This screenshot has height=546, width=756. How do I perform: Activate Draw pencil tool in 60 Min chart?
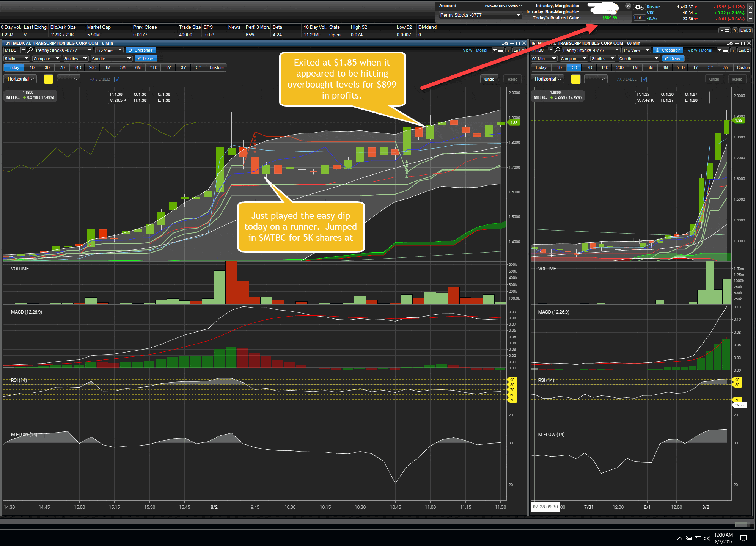click(x=673, y=58)
